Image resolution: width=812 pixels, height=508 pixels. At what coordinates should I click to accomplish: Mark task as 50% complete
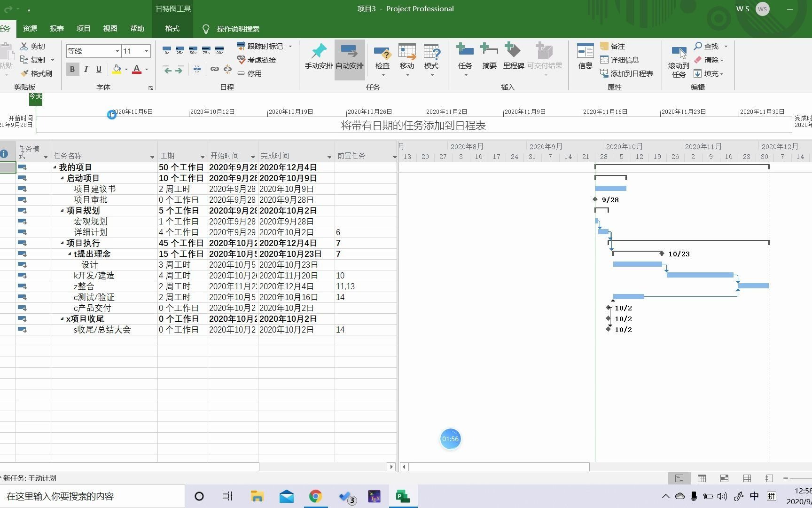click(193, 50)
